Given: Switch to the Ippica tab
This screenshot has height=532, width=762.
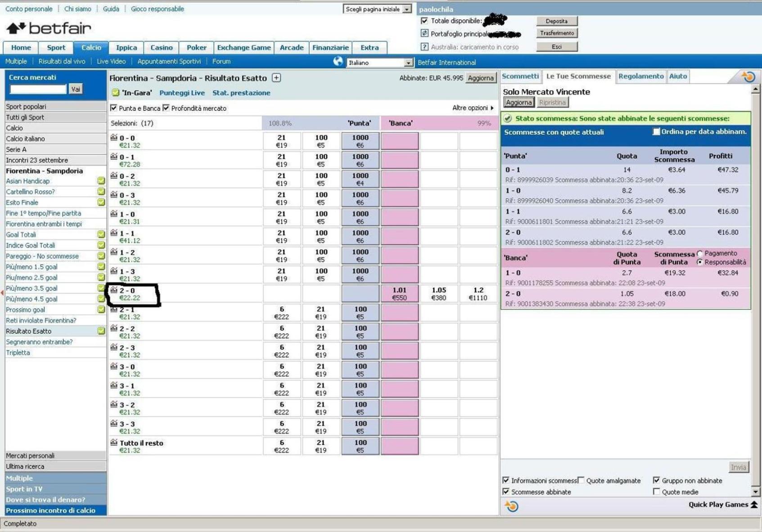Looking at the screenshot, I should click(126, 48).
